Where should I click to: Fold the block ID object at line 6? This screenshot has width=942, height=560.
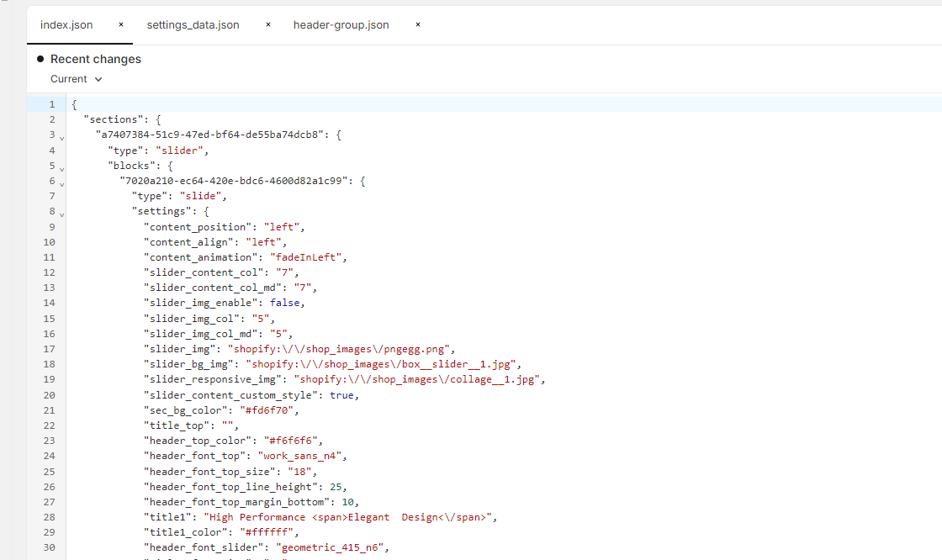coord(62,182)
